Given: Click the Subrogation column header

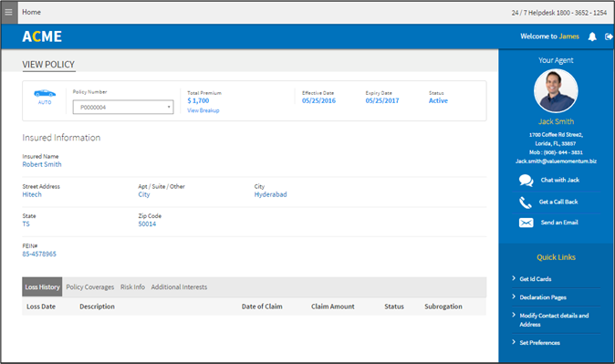Looking at the screenshot, I should [x=443, y=307].
